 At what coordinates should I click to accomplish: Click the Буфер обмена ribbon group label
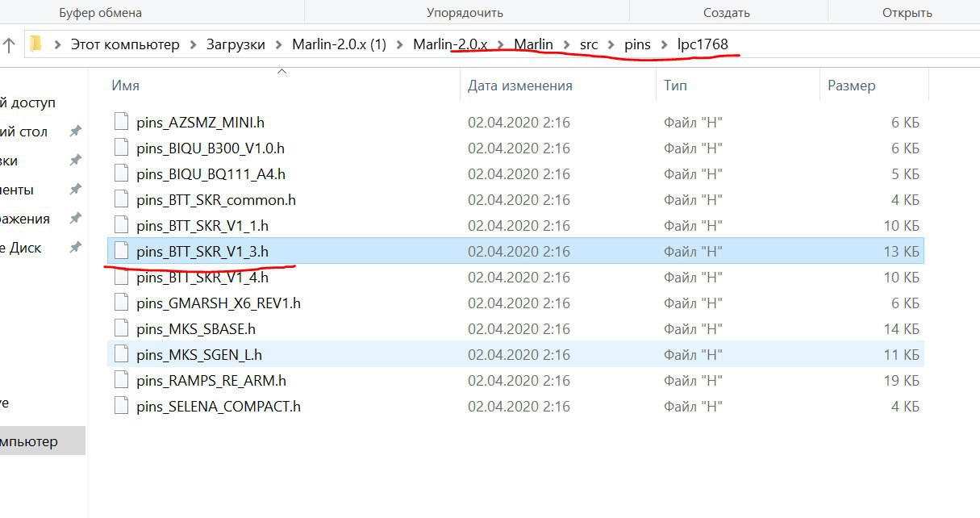pyautogui.click(x=101, y=13)
